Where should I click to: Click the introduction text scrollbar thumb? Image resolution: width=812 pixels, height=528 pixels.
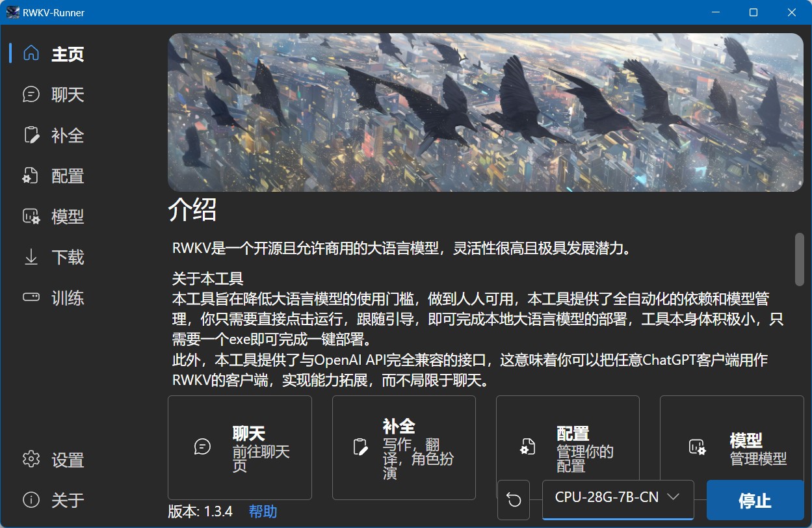click(799, 259)
